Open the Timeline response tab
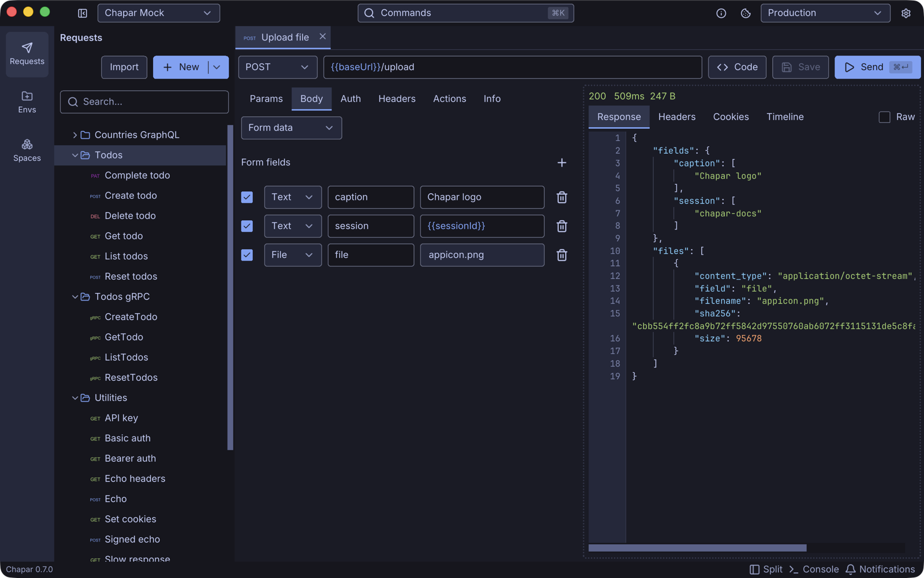The height and width of the screenshot is (578, 924). click(x=785, y=117)
